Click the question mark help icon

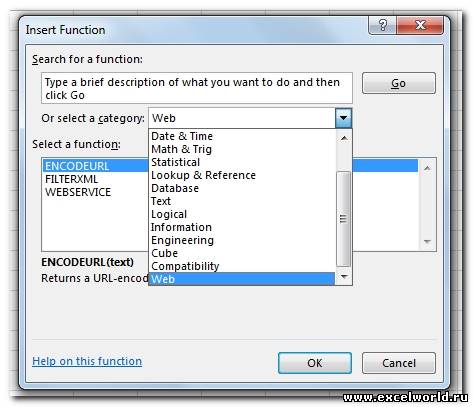383,25
